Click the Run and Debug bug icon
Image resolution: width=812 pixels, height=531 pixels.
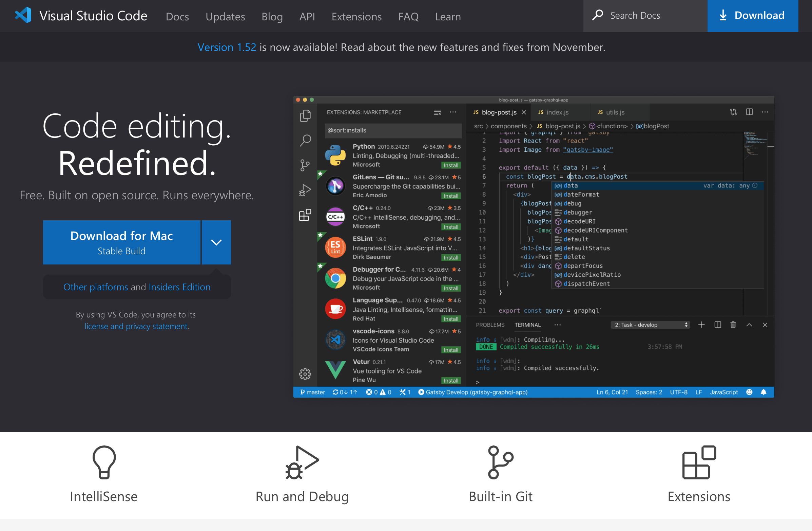click(302, 462)
